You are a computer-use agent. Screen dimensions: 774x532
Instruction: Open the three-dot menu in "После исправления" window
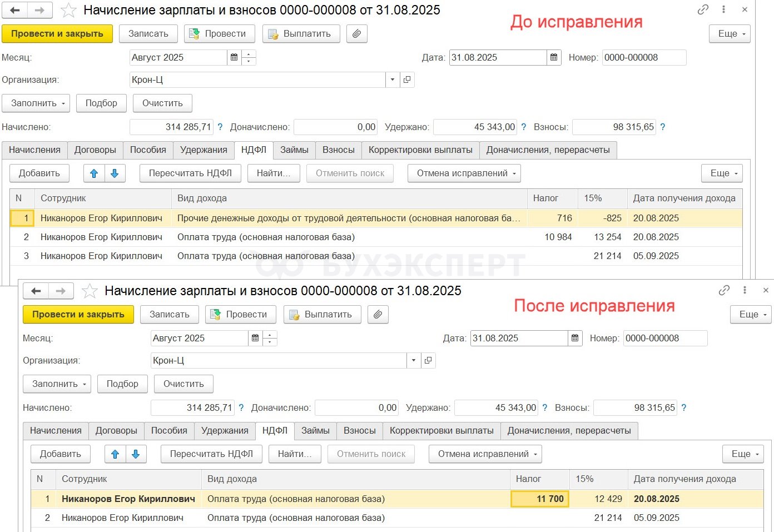coord(745,290)
